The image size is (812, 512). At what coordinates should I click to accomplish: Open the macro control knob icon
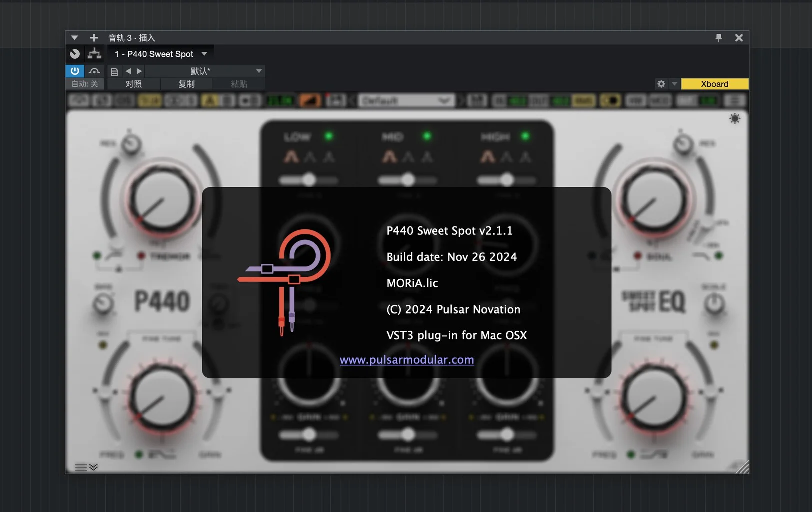[75, 54]
